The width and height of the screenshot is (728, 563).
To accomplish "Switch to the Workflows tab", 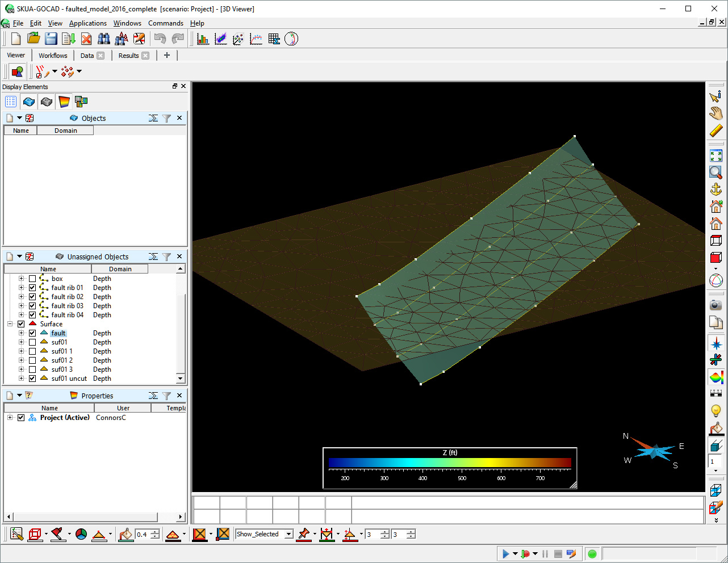I will point(53,56).
